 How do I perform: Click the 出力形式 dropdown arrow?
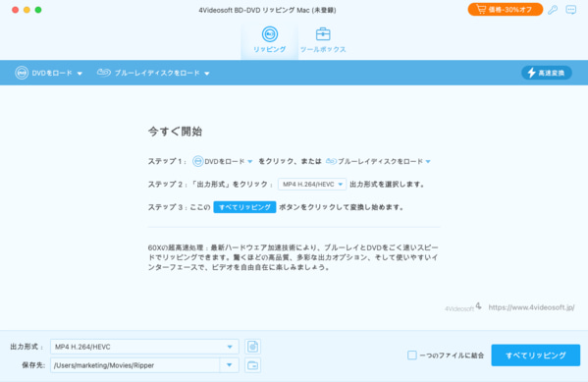(230, 347)
